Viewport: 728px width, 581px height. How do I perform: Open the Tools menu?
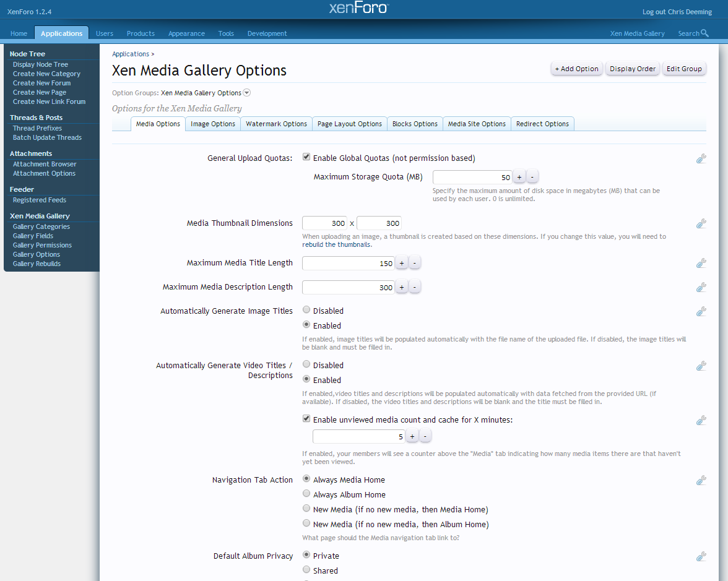[x=226, y=33]
